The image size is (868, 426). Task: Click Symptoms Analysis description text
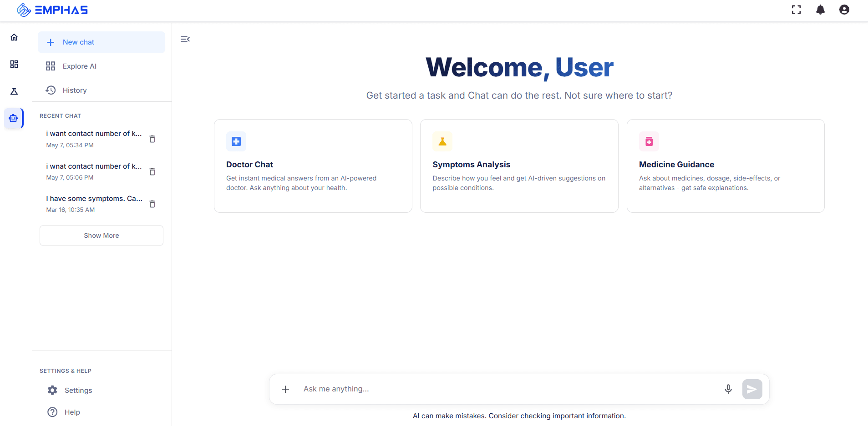pyautogui.click(x=519, y=183)
